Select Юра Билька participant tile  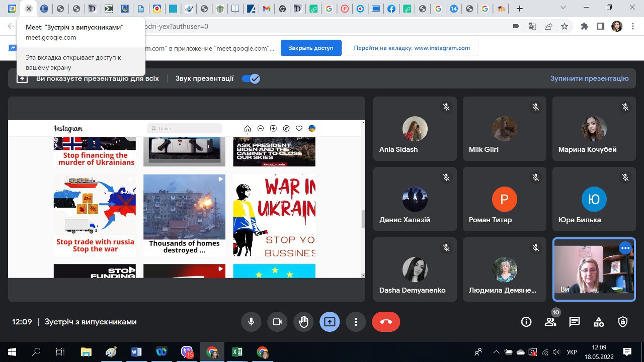(594, 199)
